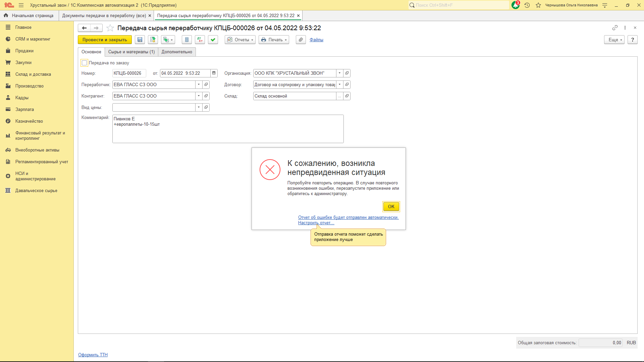Expand the Вид цены dropdown list
The image size is (644, 362).
[x=199, y=107]
